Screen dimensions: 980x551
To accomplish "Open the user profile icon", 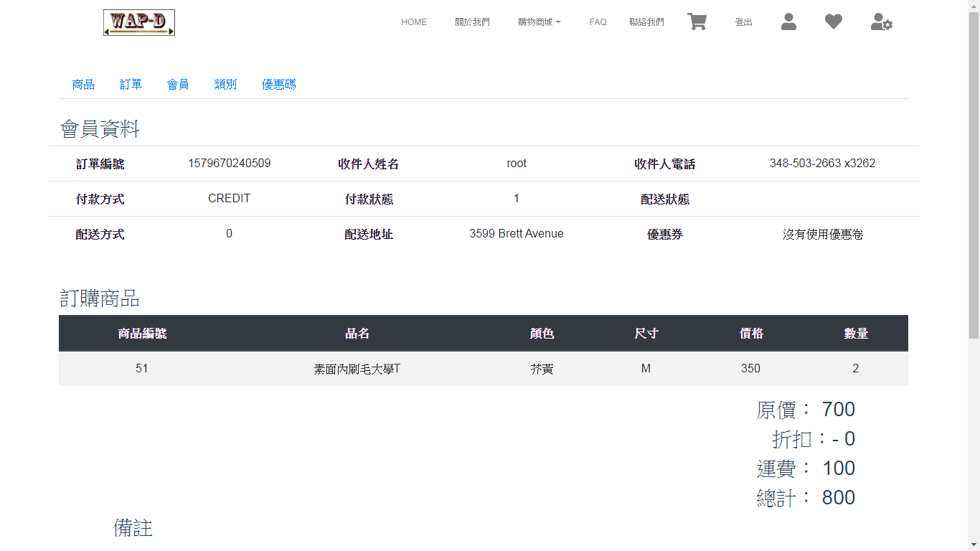I will pos(788,22).
